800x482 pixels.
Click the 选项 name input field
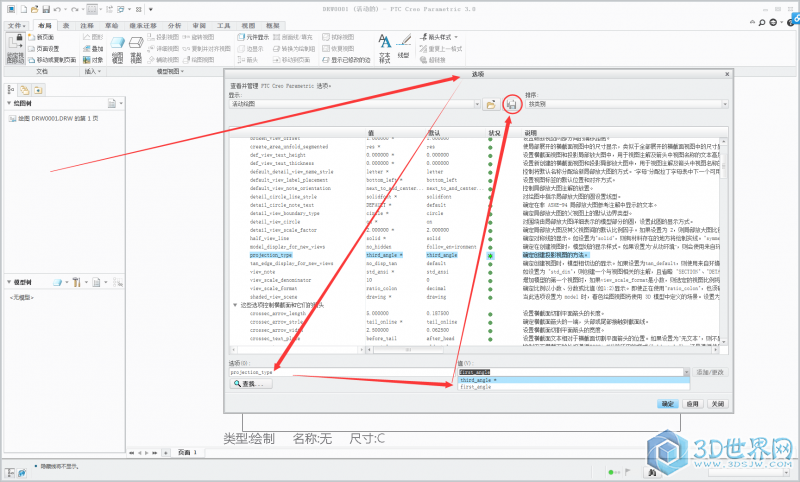(x=340, y=372)
